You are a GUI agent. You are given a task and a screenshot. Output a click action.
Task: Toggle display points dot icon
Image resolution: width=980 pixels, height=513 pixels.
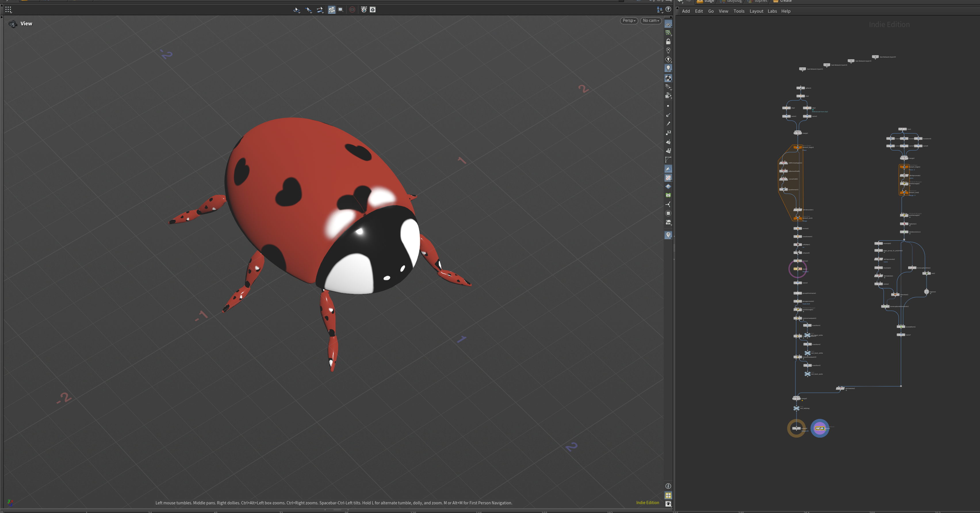(668, 106)
